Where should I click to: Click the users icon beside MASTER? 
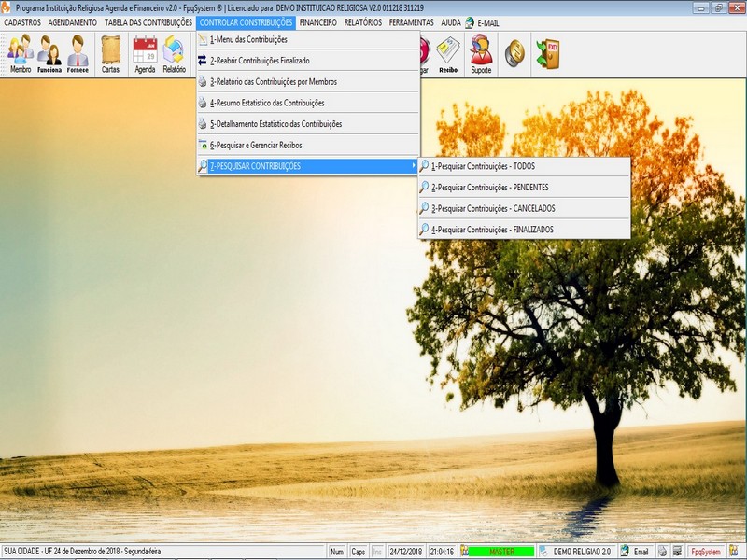[464, 552]
